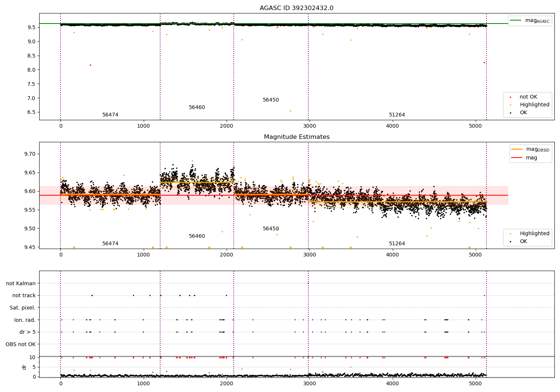Click the 8.5 y-tick on the top plot

(x=32, y=56)
